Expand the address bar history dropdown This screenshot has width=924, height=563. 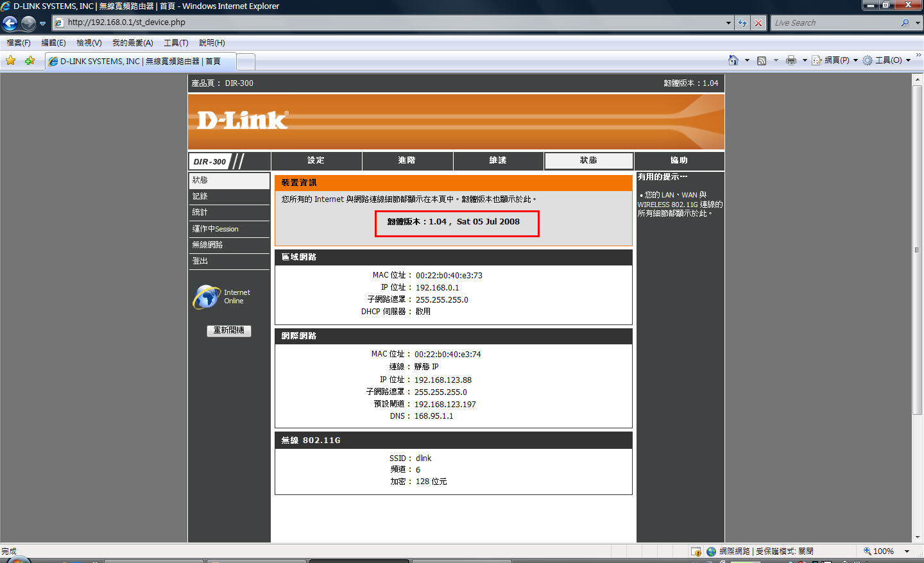(x=728, y=22)
